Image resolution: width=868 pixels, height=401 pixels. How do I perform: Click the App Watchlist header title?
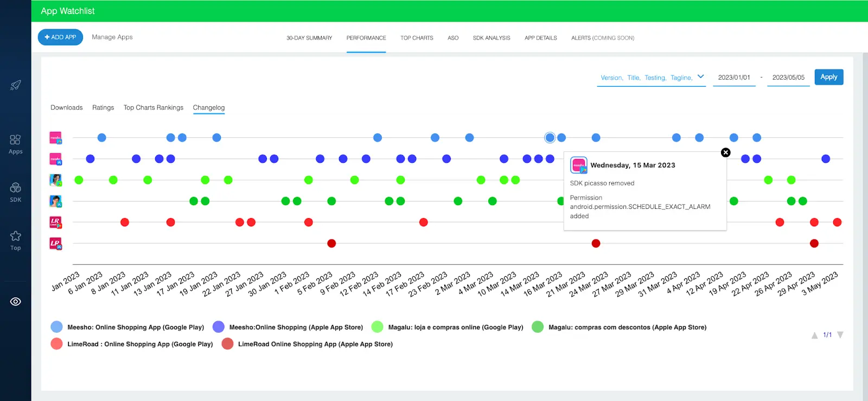click(x=68, y=11)
